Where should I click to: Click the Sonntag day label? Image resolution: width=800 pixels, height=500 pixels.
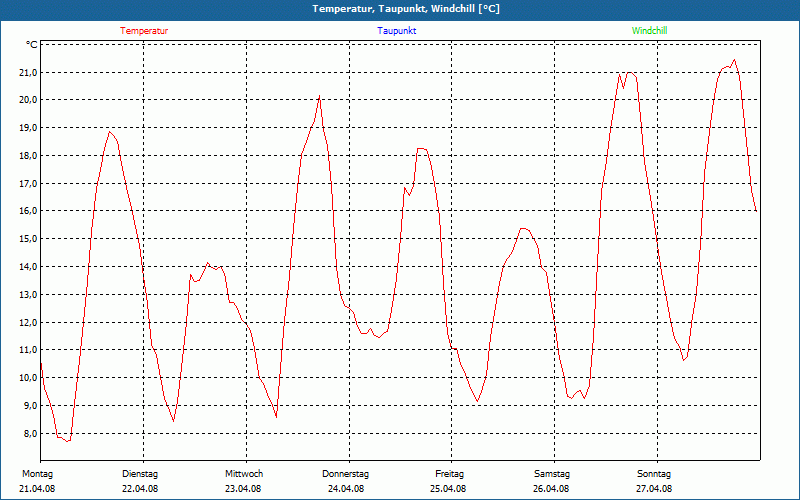654,474
